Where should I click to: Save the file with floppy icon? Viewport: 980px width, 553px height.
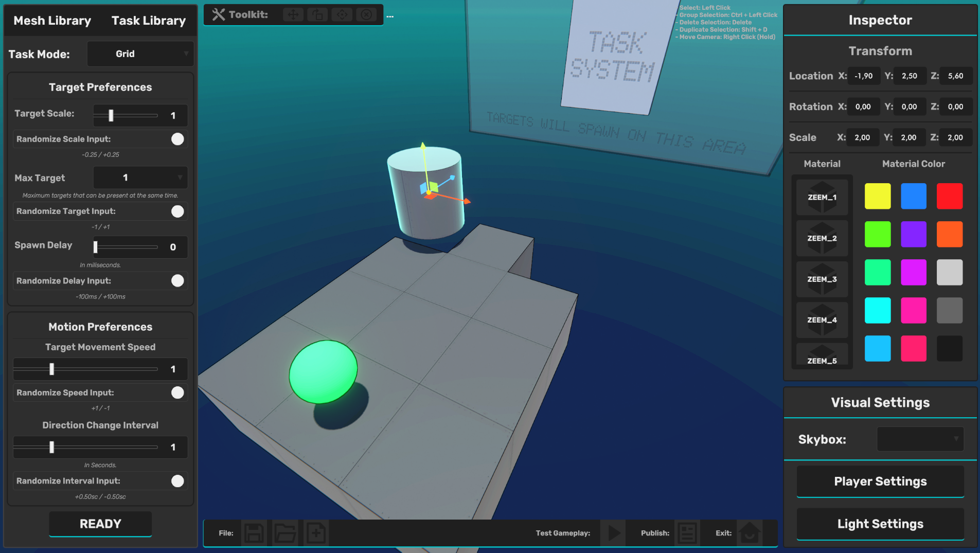(x=254, y=533)
